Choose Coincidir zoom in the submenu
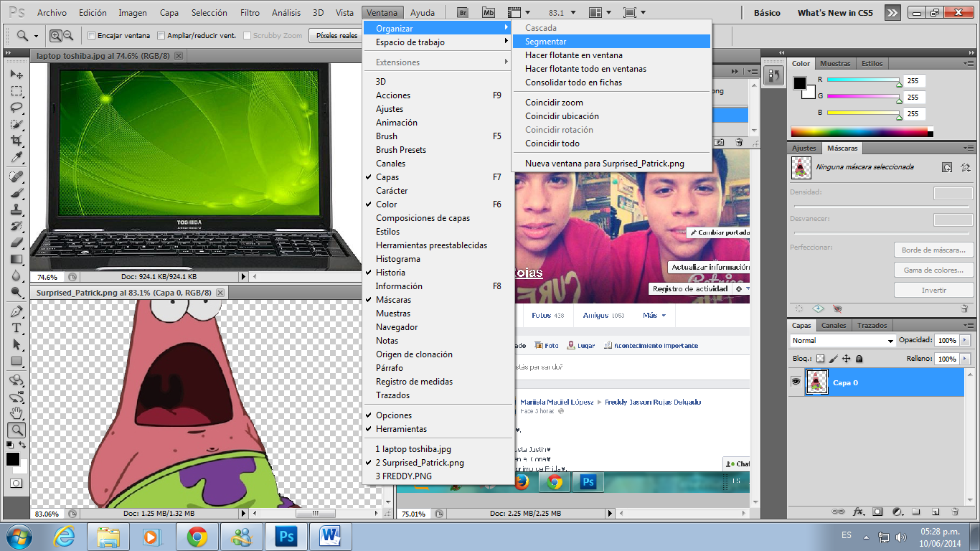The height and width of the screenshot is (551, 980). pyautogui.click(x=611, y=103)
